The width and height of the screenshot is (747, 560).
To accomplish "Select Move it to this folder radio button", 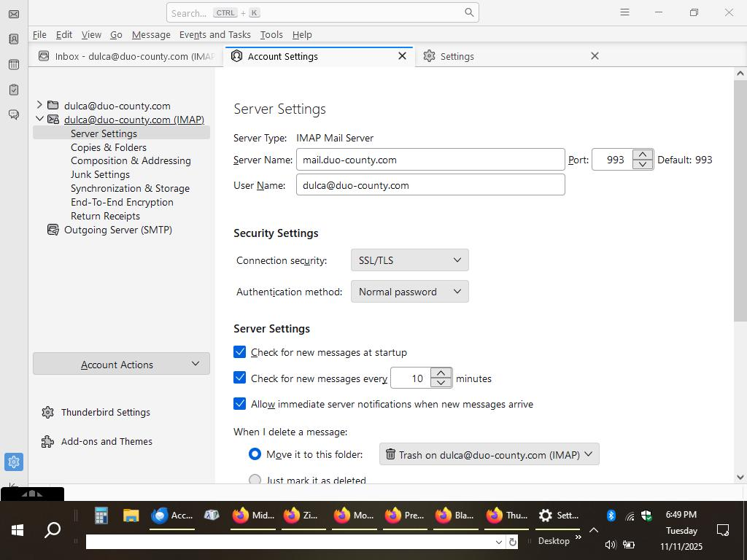I will coord(255,454).
